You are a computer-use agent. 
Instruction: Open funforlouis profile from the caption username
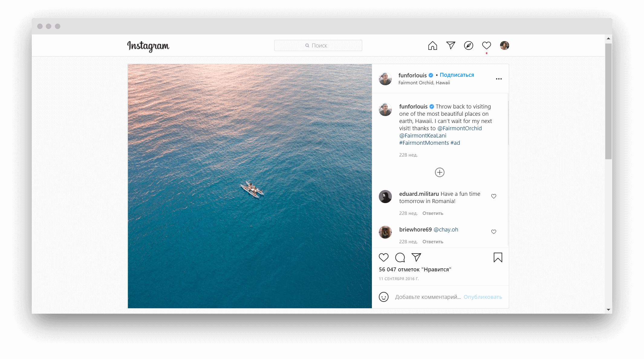(x=413, y=107)
